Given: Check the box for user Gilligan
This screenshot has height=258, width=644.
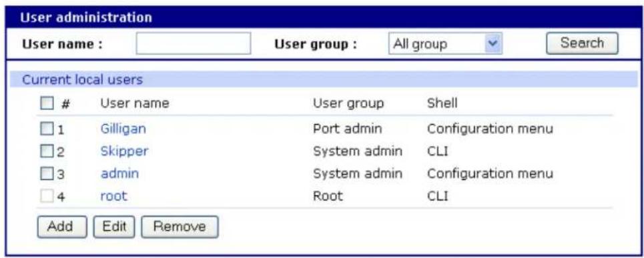Looking at the screenshot, I should click(x=47, y=129).
